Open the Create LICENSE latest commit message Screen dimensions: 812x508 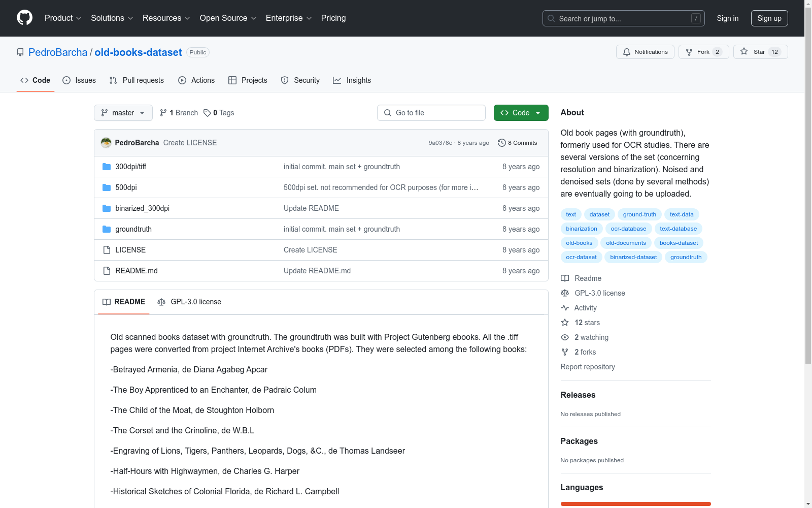coord(190,143)
